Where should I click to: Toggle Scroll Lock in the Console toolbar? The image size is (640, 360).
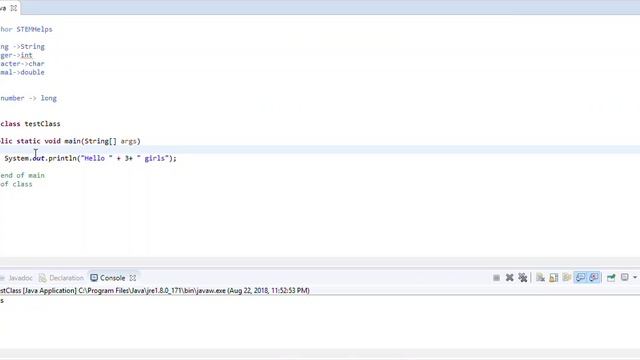click(x=553, y=278)
